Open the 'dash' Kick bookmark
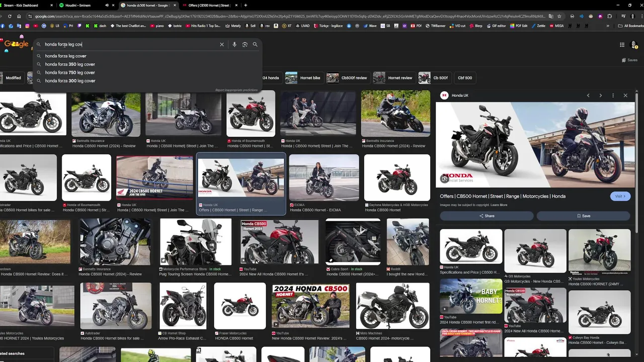The image size is (644, 362). click(100, 26)
